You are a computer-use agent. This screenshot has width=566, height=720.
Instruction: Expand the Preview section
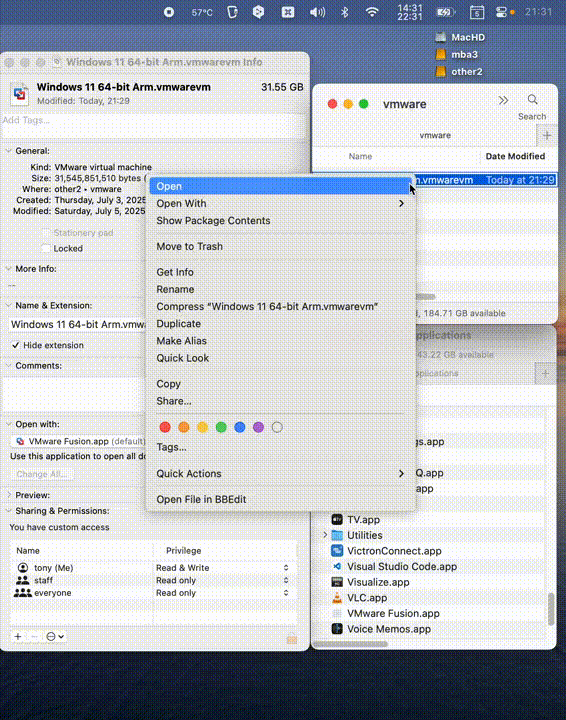[8, 495]
